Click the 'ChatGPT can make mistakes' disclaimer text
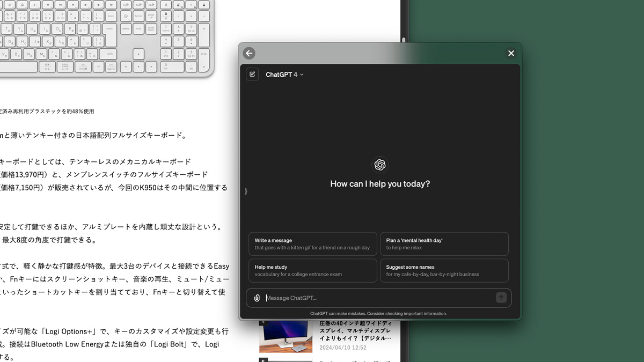This screenshot has width=644, height=362. click(378, 314)
